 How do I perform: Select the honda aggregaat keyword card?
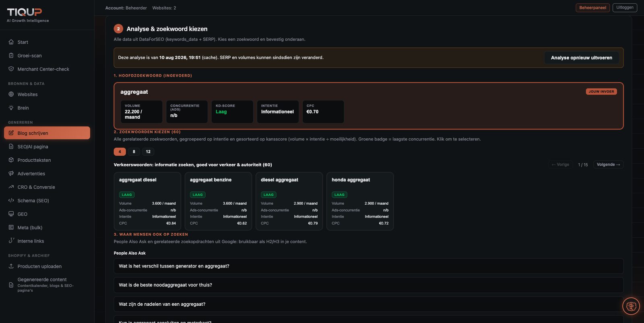pos(360,201)
